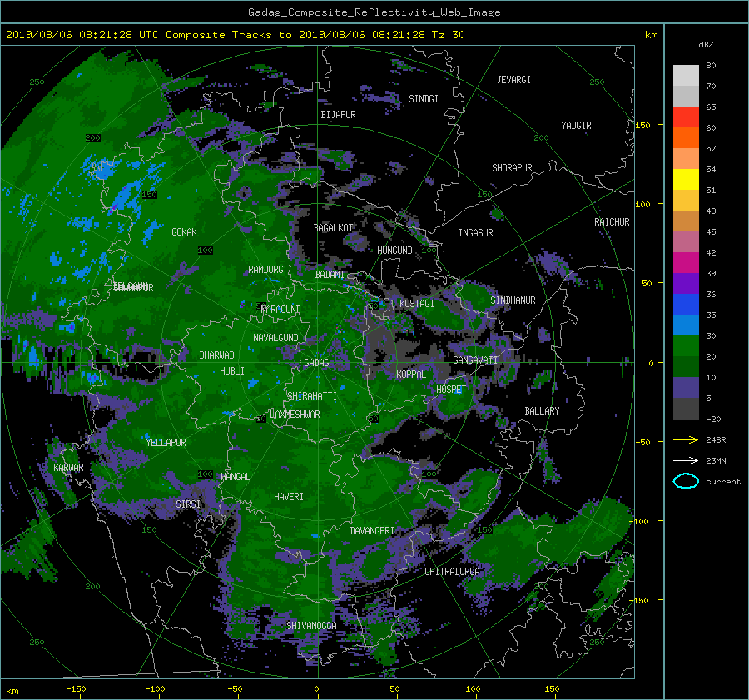
Task: Click the 'km' unit label in the header bar
Action: pos(651,35)
